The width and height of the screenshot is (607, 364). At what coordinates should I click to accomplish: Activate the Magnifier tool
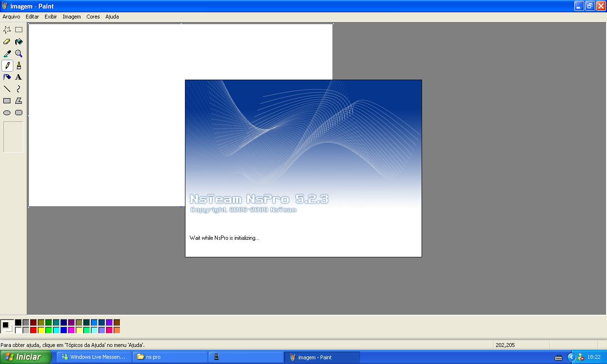pyautogui.click(x=18, y=54)
